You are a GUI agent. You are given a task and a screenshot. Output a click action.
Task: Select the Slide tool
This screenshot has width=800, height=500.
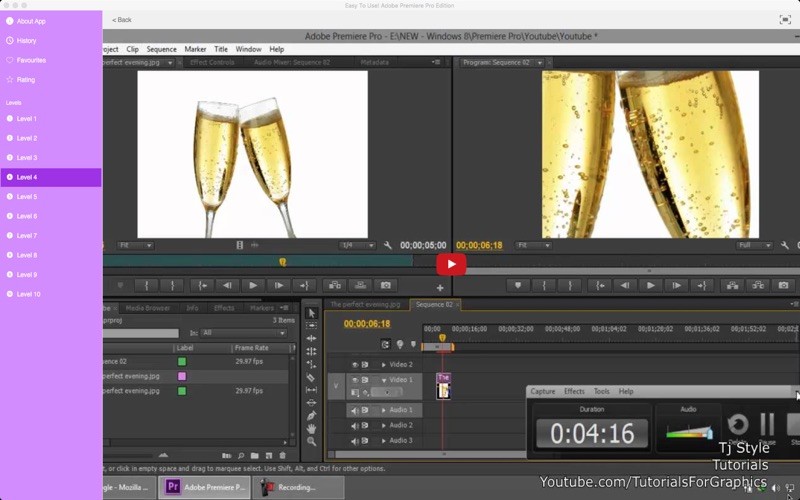(311, 403)
